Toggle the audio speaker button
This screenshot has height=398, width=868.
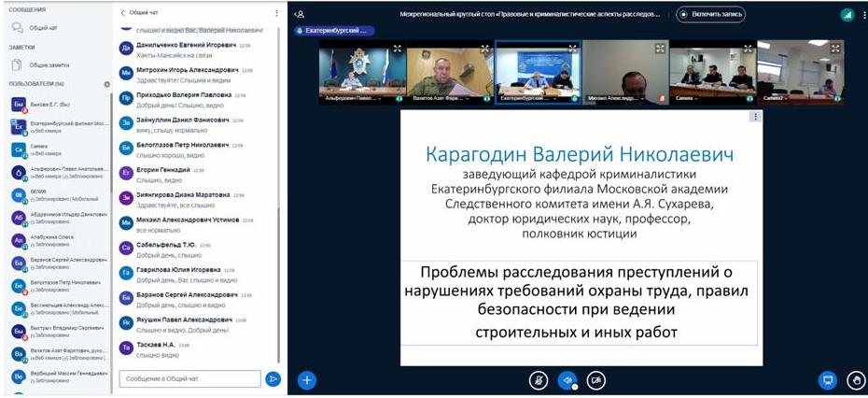[567, 379]
